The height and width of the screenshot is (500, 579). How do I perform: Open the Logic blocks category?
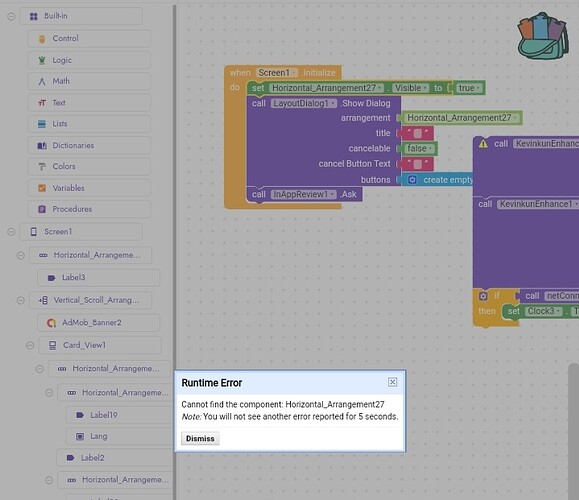89,60
